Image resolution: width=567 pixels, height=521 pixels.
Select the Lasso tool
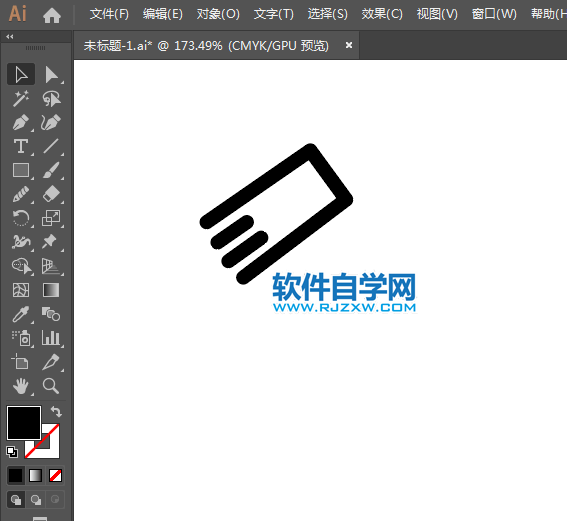pos(51,99)
